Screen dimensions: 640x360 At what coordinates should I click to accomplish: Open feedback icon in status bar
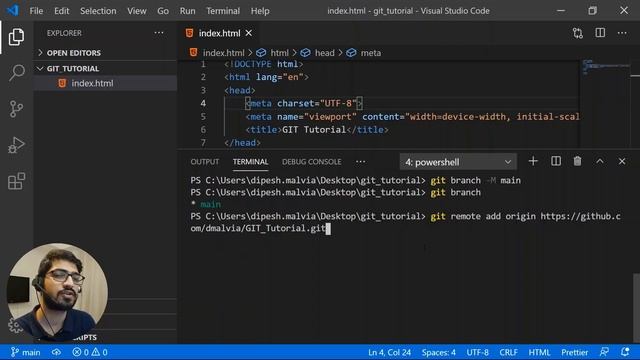604,352
